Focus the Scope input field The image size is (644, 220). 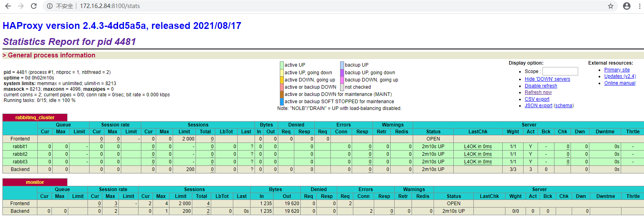[560, 71]
